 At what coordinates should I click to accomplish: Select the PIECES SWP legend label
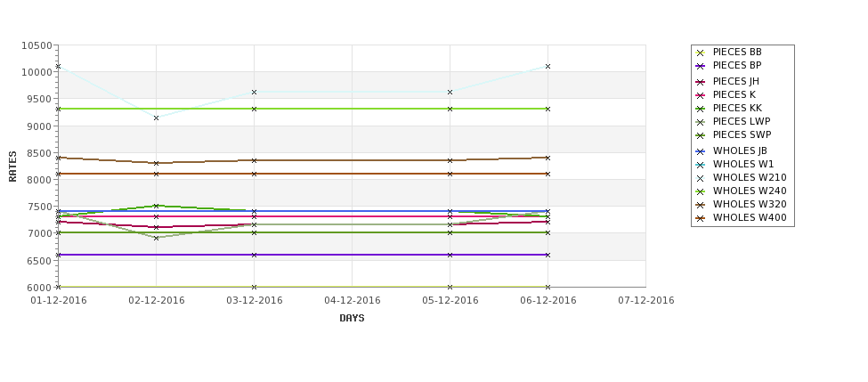(742, 134)
